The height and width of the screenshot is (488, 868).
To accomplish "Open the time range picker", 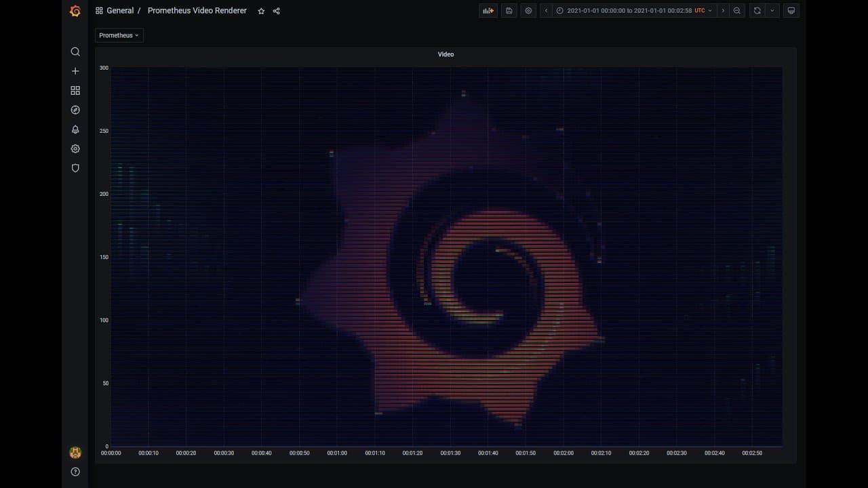I will (634, 11).
